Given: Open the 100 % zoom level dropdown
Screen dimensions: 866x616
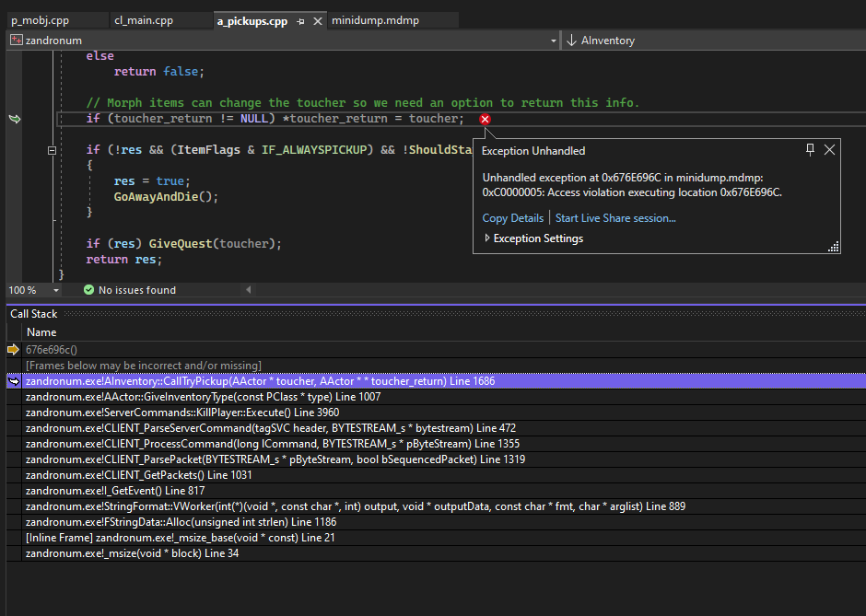Looking at the screenshot, I should coord(56,290).
